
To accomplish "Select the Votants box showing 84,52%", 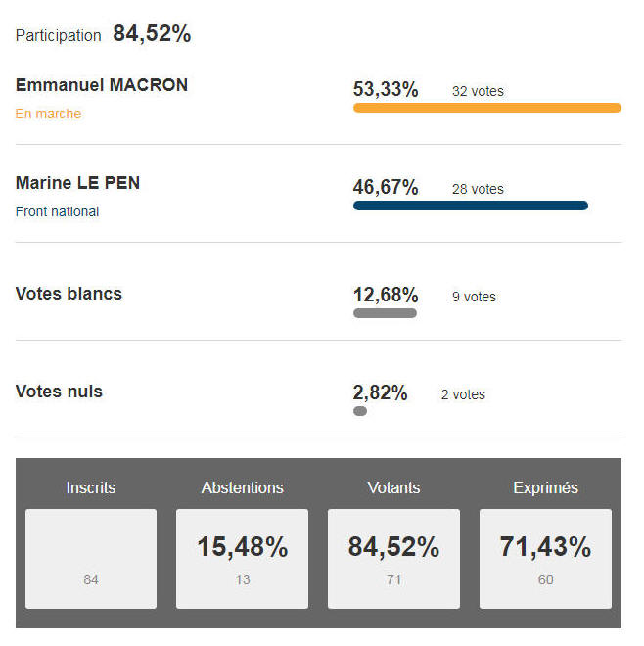I will pos(393,559).
